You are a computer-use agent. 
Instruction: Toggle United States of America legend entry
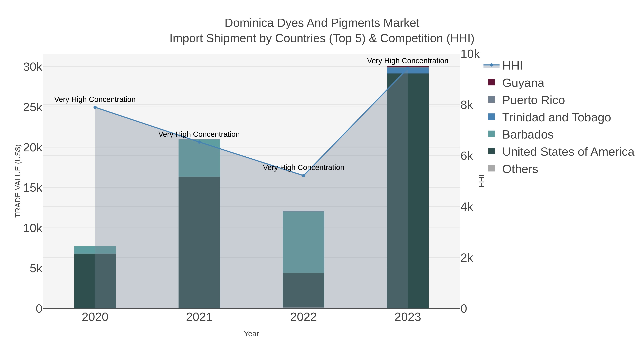(x=561, y=152)
